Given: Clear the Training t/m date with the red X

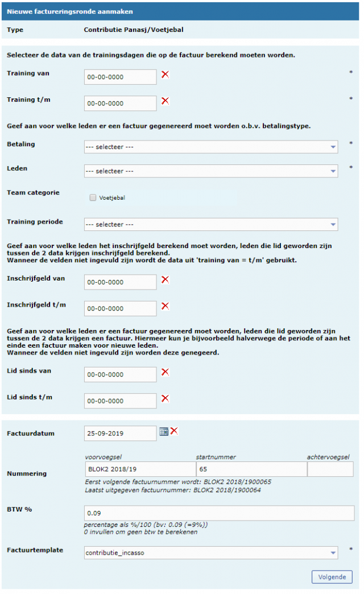Looking at the screenshot, I should click(166, 101).
